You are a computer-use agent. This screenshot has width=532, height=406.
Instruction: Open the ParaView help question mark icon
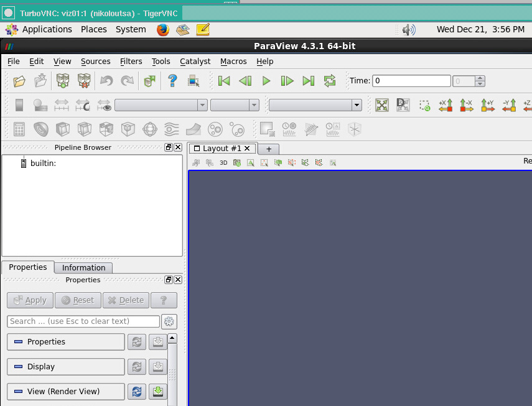coord(173,81)
